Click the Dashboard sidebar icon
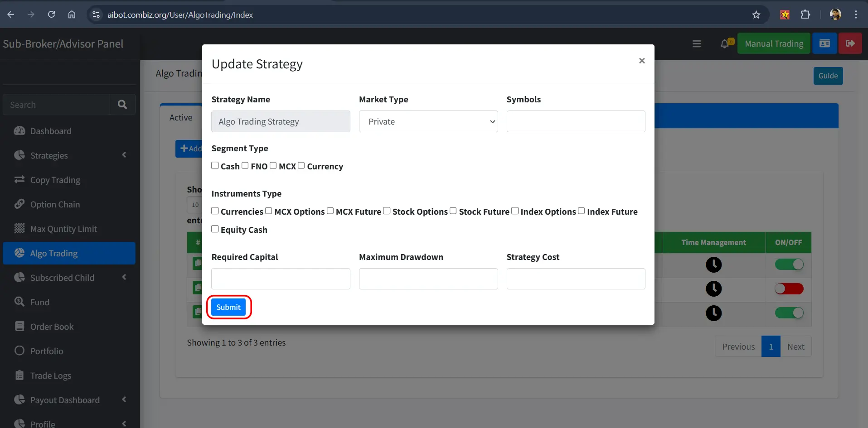This screenshot has height=428, width=868. tap(19, 130)
